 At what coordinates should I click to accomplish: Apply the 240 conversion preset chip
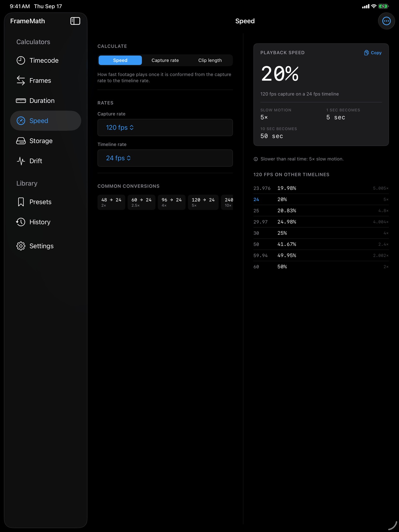click(x=227, y=202)
